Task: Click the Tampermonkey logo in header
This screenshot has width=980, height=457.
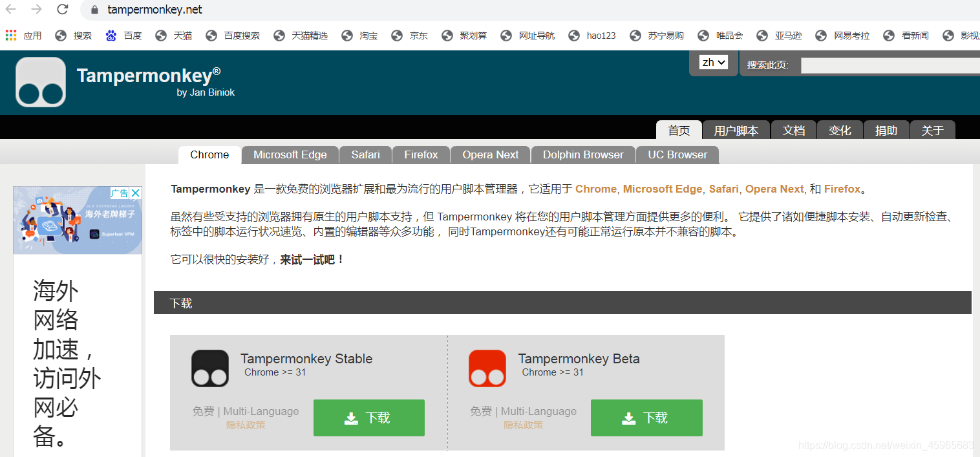Action: click(41, 82)
